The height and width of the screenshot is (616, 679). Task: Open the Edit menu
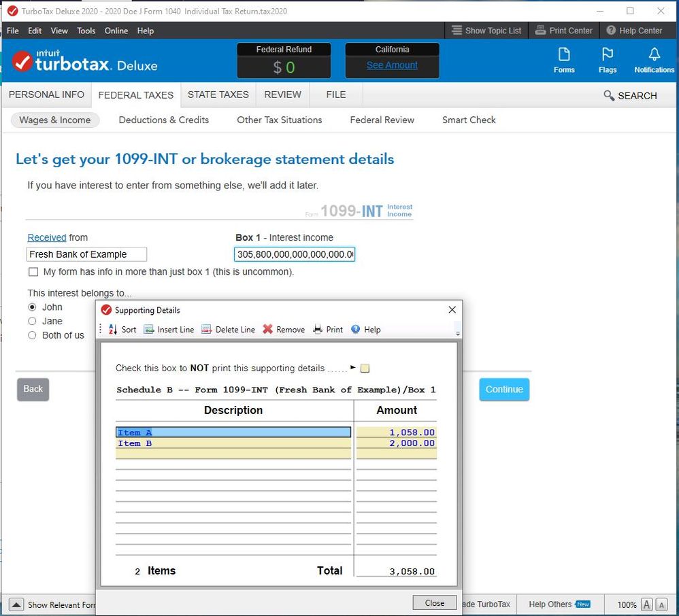pos(35,31)
